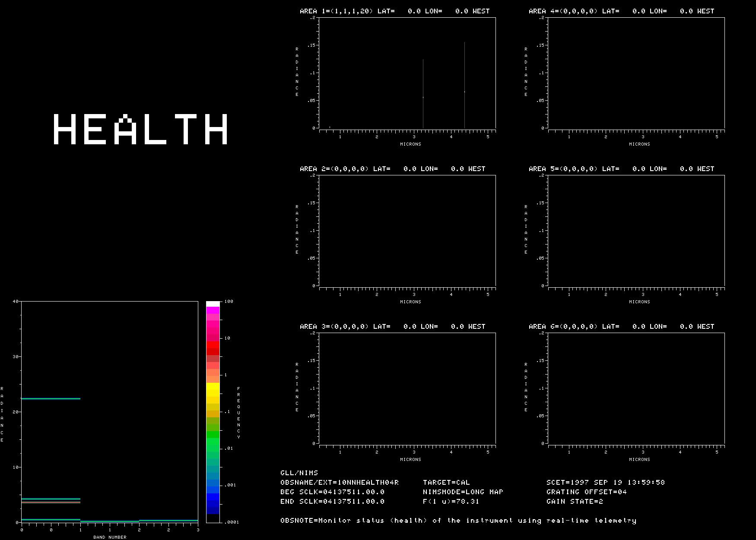Click the "GAIN STATE=2" text
The width and height of the screenshot is (756, 540).
(575, 502)
